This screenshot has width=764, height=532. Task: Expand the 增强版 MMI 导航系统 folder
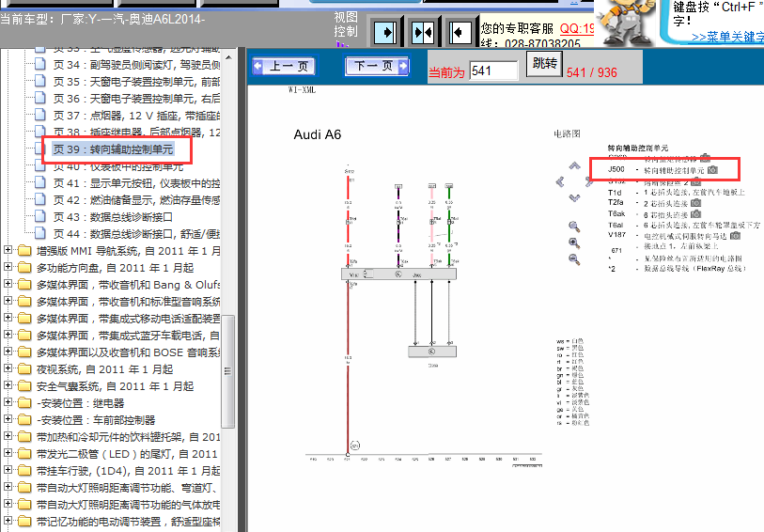(x=8, y=250)
